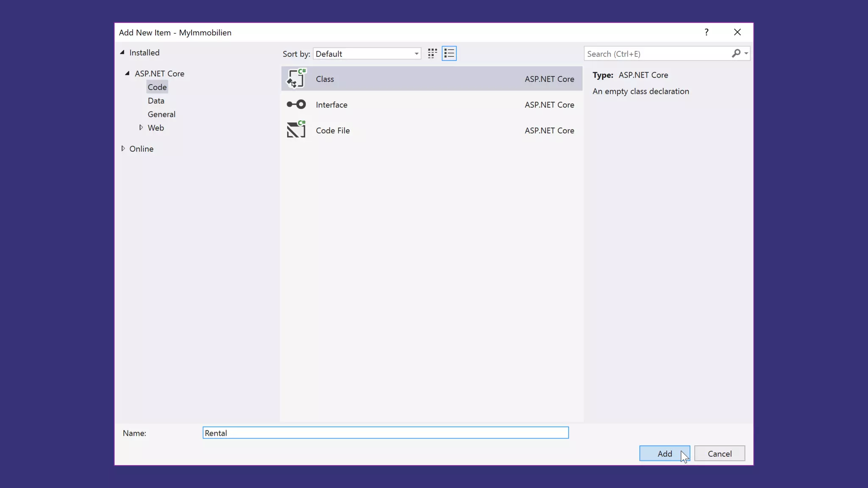Switch to medium icons list view
Image resolution: width=868 pixels, height=488 pixels.
[449, 53]
